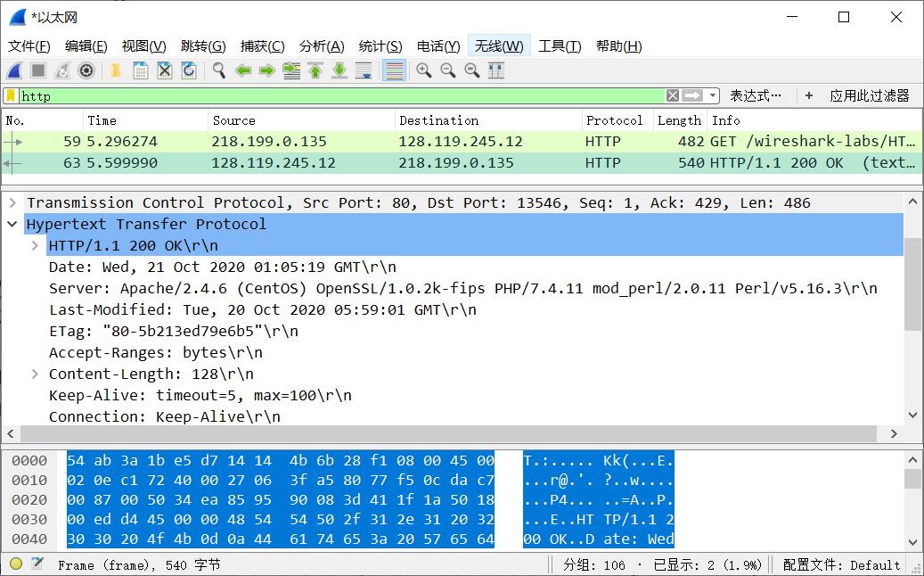Click the http display filter field

pos(342,95)
